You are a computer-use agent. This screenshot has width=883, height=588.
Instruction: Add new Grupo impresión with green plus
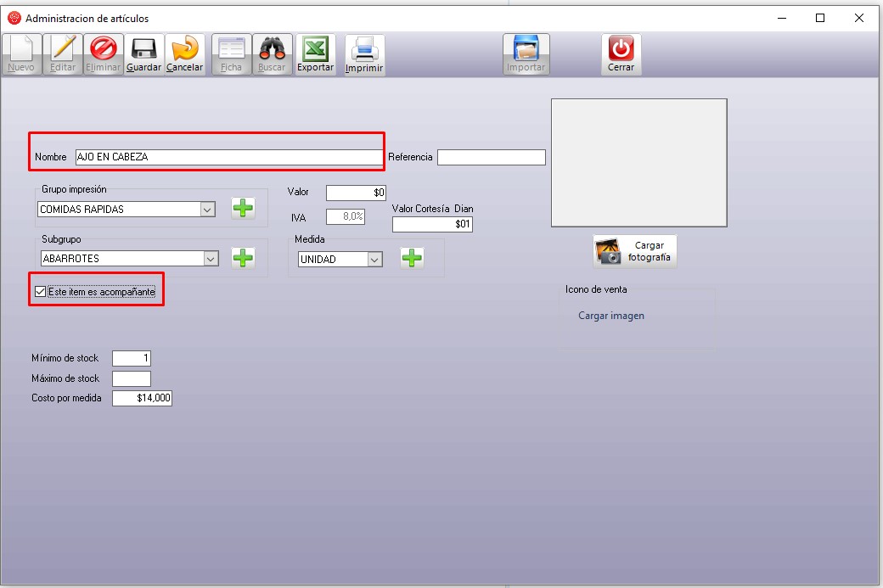pos(244,209)
